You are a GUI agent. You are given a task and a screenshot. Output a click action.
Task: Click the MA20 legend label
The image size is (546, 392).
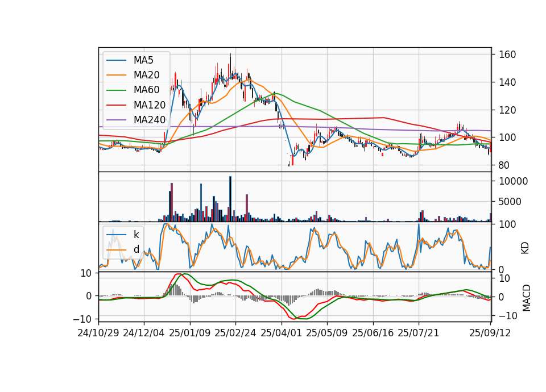tap(147, 75)
